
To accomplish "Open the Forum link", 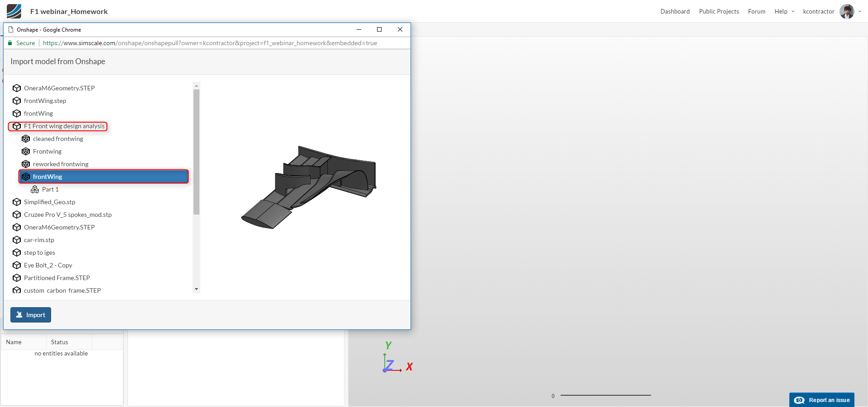I will point(757,11).
